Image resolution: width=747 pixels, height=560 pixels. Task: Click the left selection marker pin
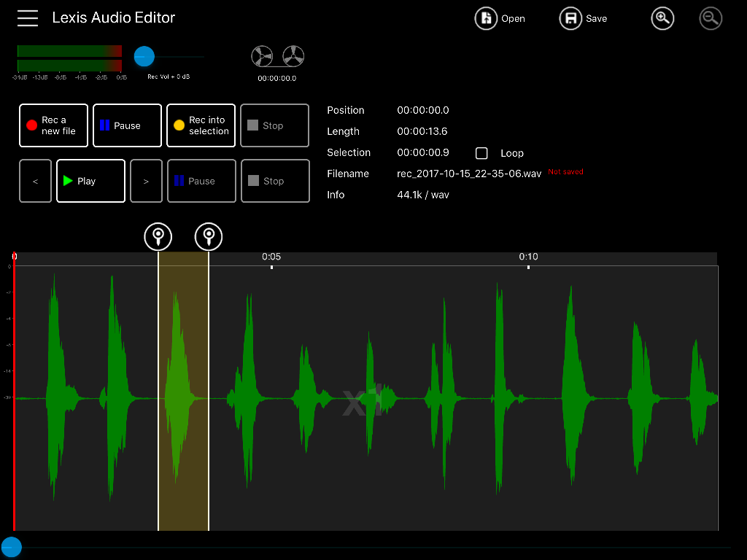(x=158, y=236)
